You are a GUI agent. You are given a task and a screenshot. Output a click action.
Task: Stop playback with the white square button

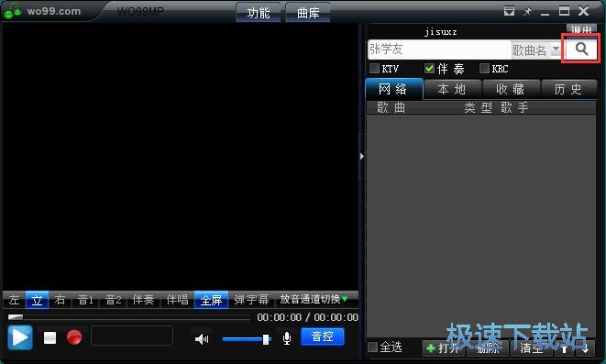tap(50, 337)
